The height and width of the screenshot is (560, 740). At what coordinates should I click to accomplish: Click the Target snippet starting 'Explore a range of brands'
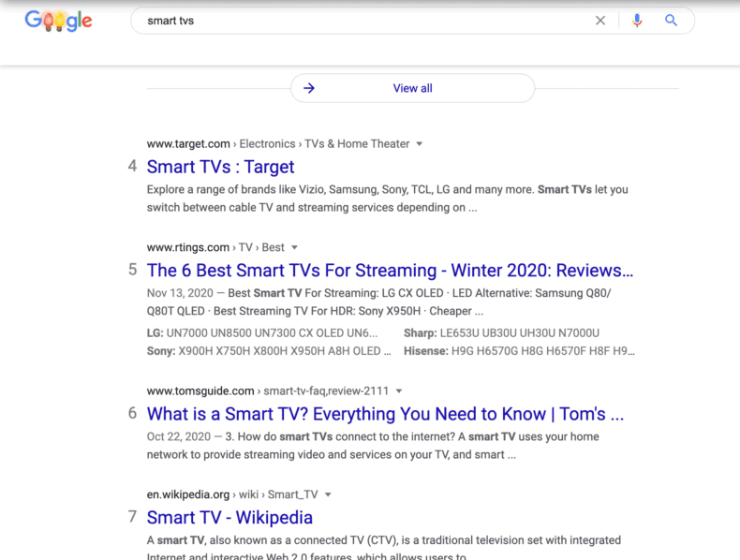(388, 199)
